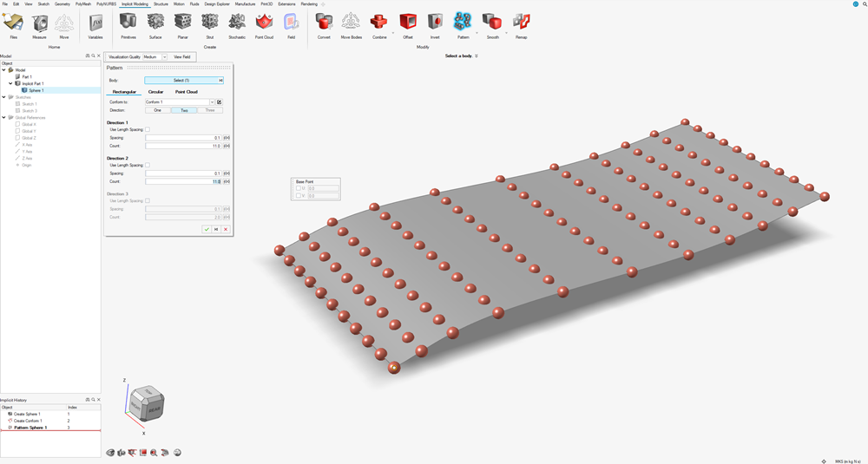Check Use Length Spacing under Direction 2

(148, 165)
